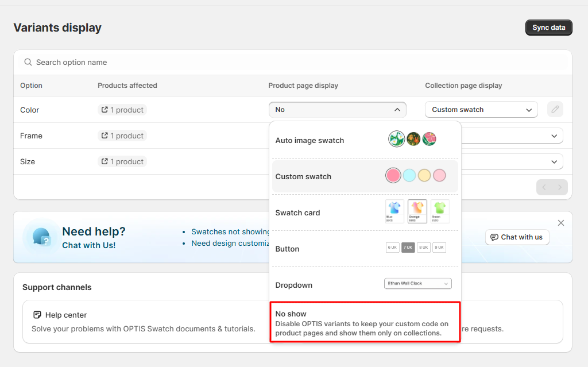Click the light blue custom swatch circle
The image size is (588, 367).
409,175
